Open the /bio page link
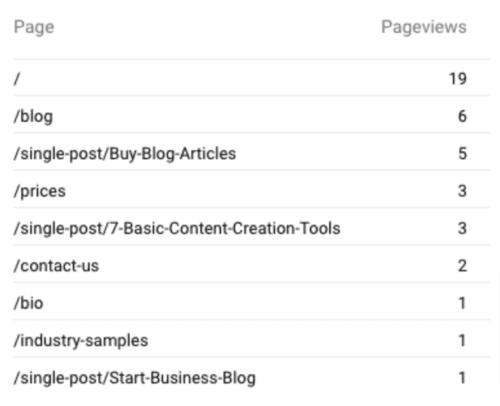Viewport: 500px width, 406px height. [x=29, y=303]
